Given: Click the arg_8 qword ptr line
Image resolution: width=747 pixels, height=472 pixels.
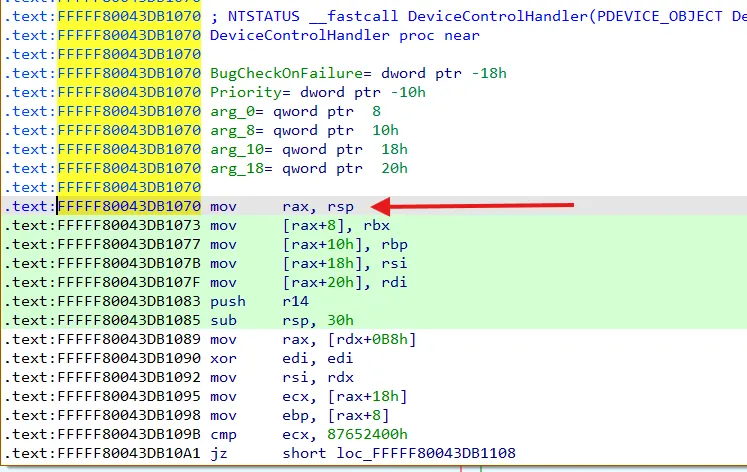Looking at the screenshot, I should (304, 131).
